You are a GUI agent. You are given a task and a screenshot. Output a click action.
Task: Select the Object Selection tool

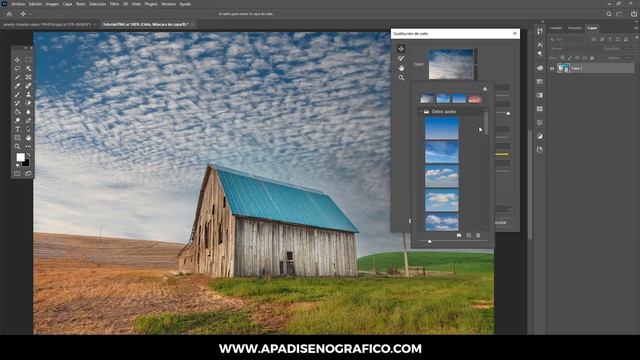click(28, 69)
